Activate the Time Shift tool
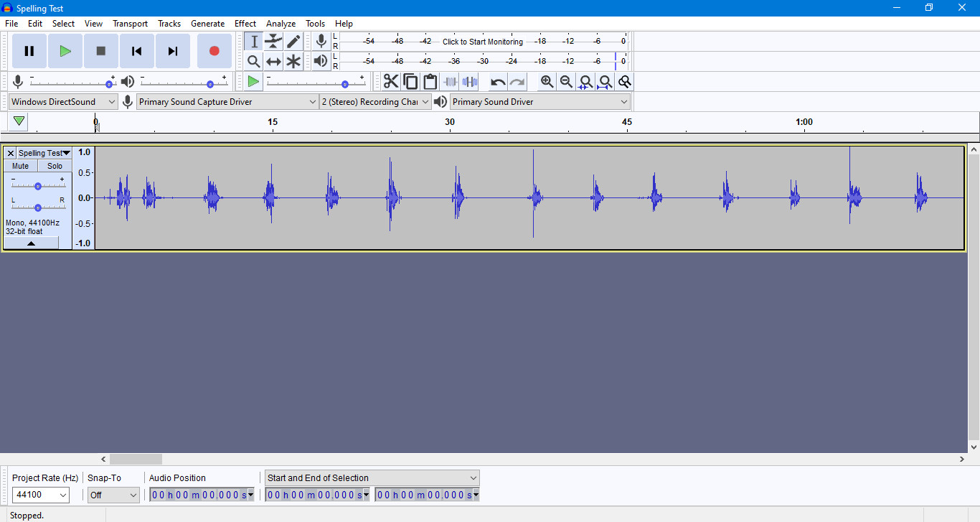The image size is (980, 522). click(x=273, y=62)
